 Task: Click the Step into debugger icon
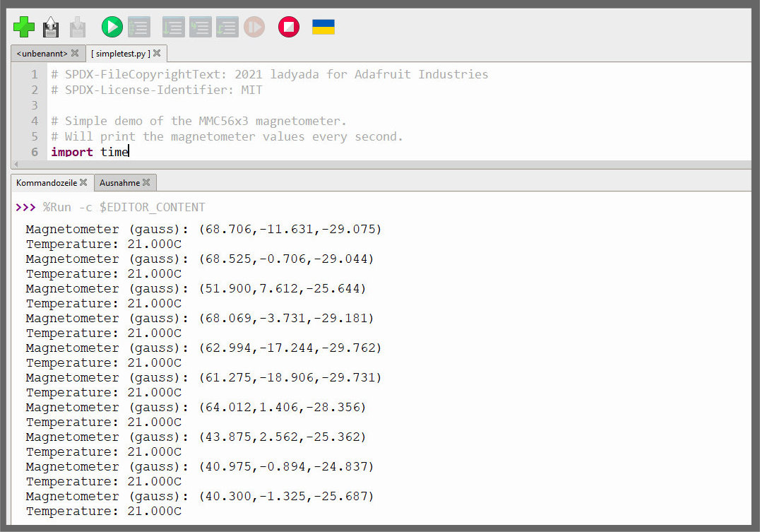(200, 28)
